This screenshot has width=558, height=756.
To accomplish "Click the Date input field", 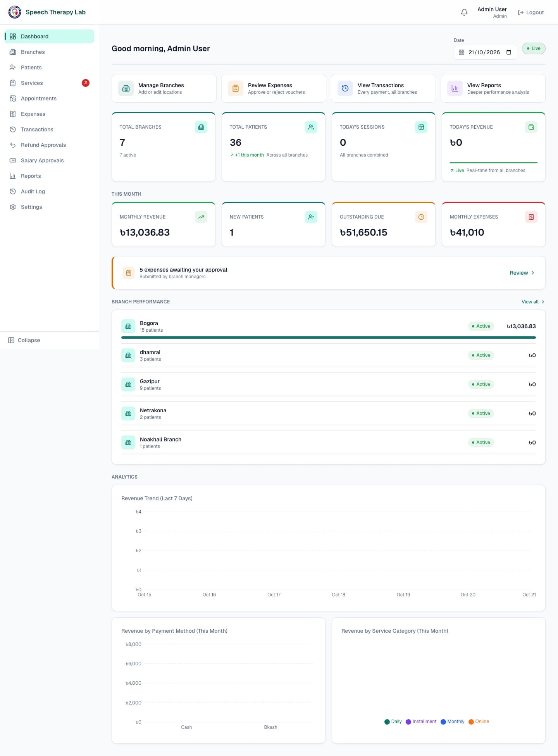I will pos(485,52).
